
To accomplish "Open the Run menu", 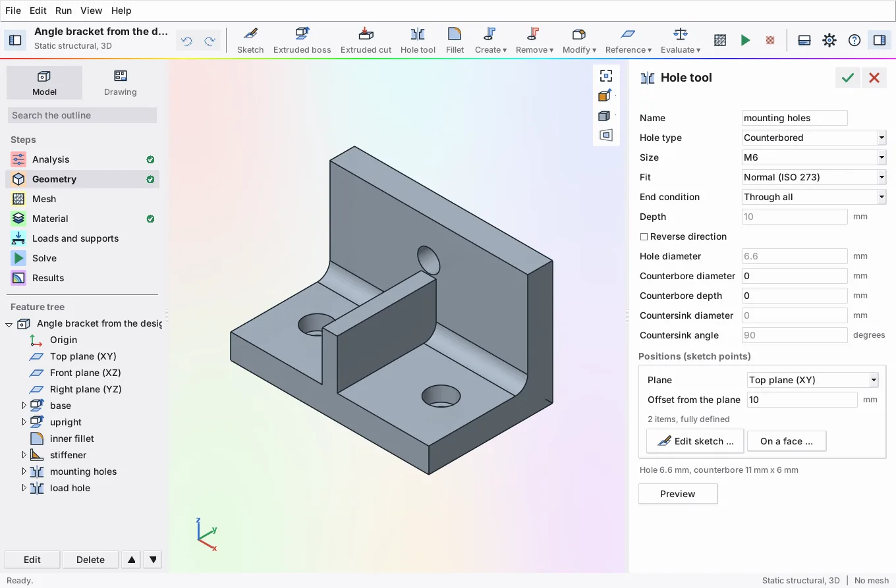I will tap(63, 11).
